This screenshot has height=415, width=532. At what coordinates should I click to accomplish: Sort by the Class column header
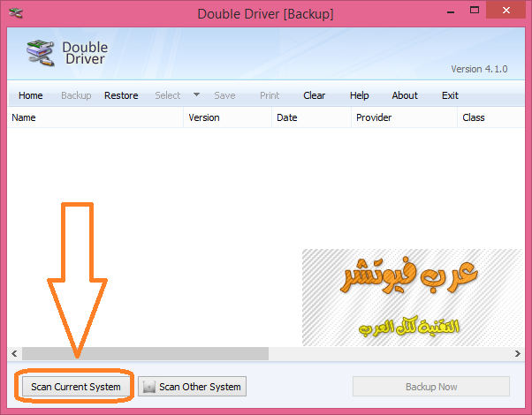pyautogui.click(x=491, y=117)
